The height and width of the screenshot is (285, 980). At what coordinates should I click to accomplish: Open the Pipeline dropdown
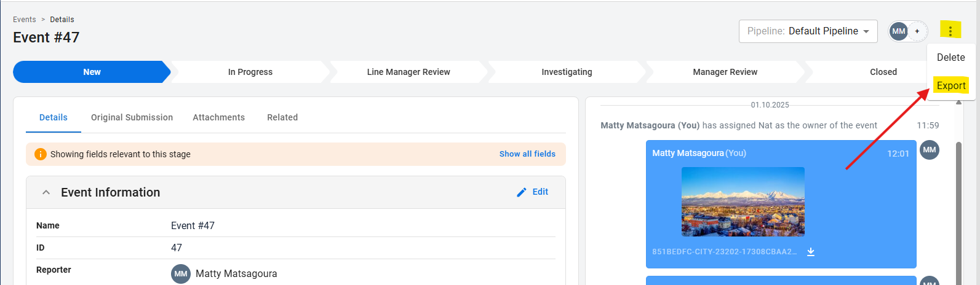tap(808, 31)
